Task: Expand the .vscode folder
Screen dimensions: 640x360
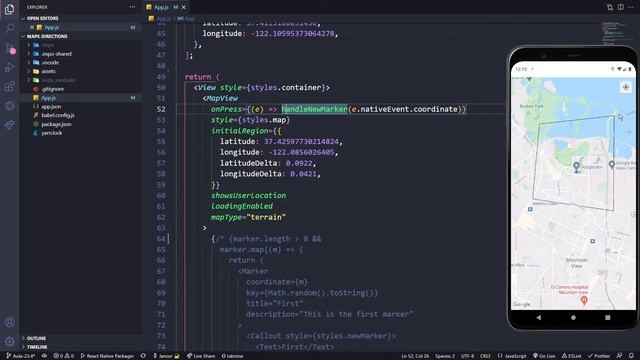Action: pyautogui.click(x=81, y=62)
